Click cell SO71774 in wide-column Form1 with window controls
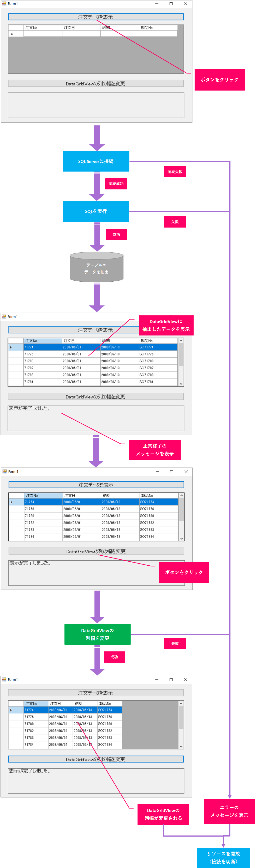Screen dimensions: 255x868 (x=158, y=502)
